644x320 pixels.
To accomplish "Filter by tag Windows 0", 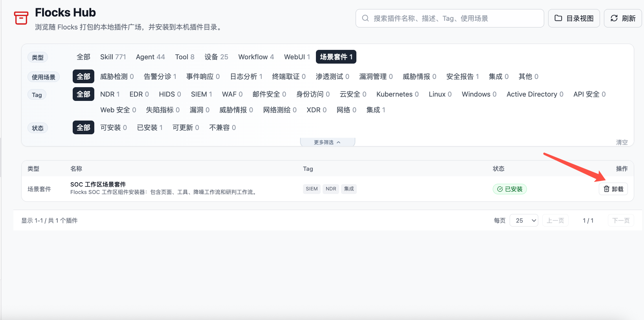I will point(479,94).
